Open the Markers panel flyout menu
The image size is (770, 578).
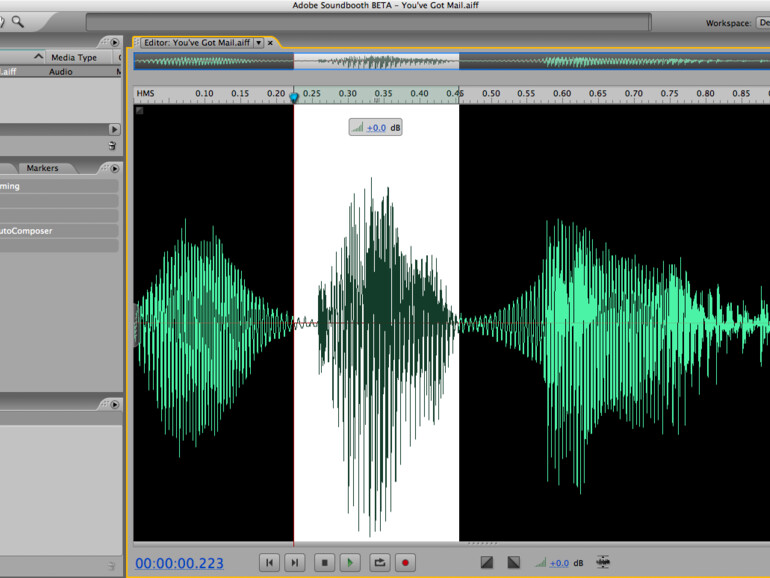point(114,168)
